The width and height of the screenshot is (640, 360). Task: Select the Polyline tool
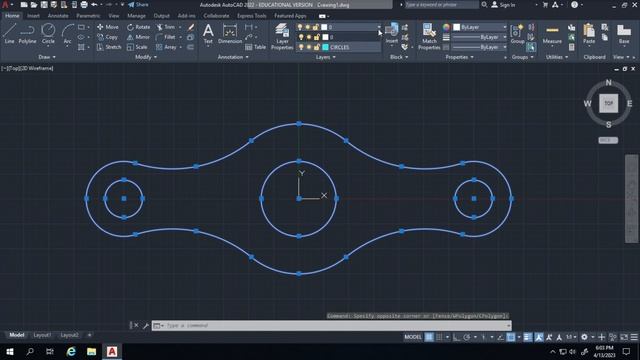click(27, 33)
